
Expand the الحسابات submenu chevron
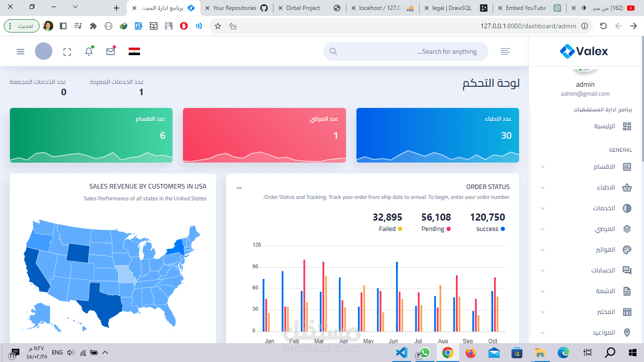click(543, 271)
